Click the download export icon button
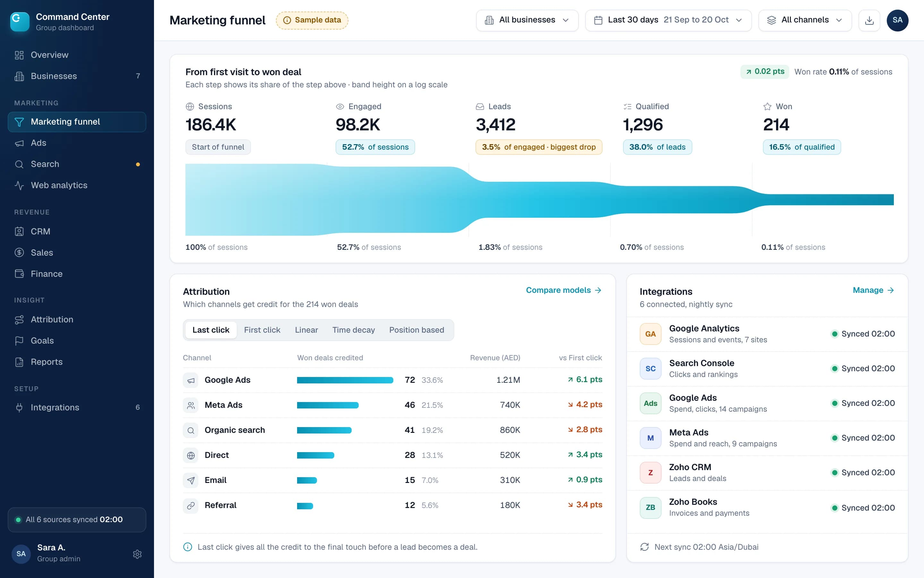 [869, 20]
